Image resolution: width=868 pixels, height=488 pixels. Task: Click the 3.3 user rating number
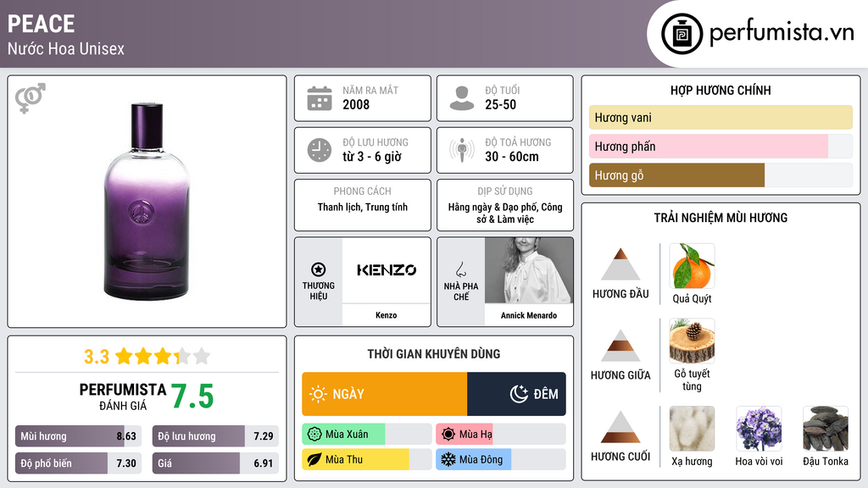(97, 357)
